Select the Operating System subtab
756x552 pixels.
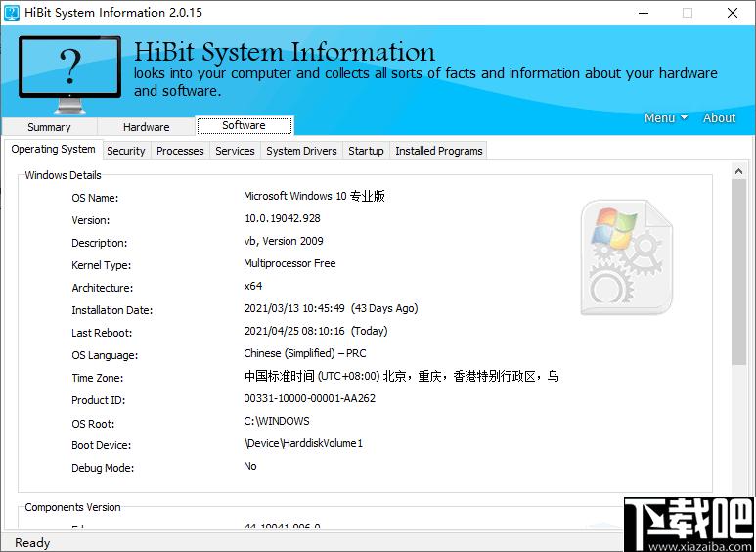point(54,150)
